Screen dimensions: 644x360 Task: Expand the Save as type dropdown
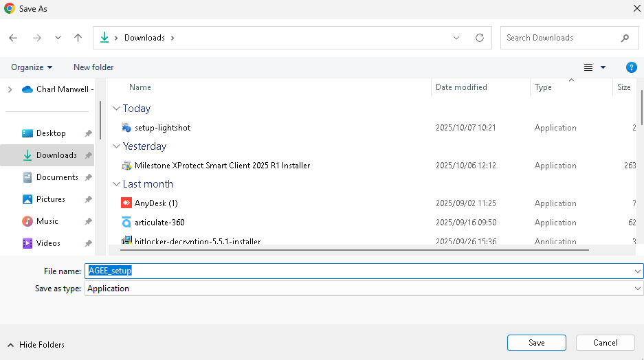(637, 289)
